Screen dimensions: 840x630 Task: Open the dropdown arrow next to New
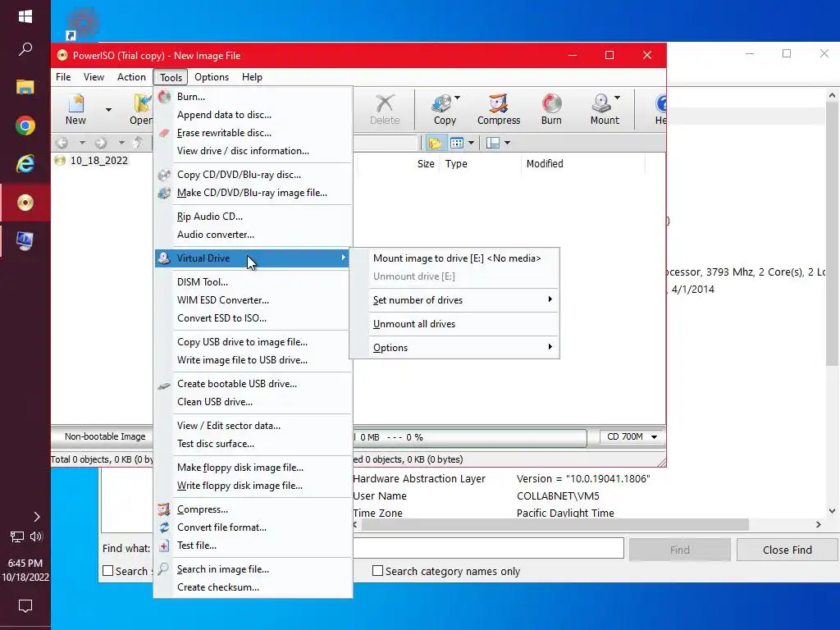(108, 110)
